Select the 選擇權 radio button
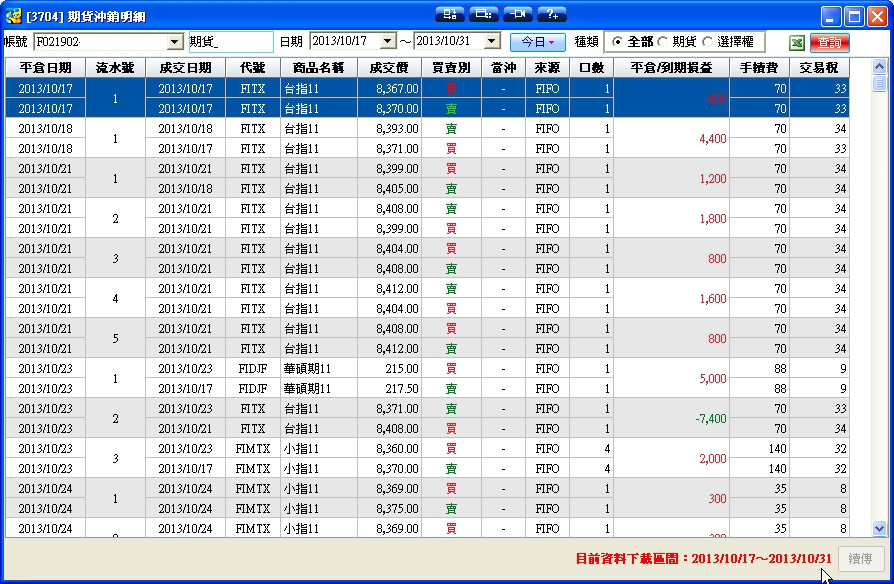Screen dimensions: 894x584 pos(708,42)
